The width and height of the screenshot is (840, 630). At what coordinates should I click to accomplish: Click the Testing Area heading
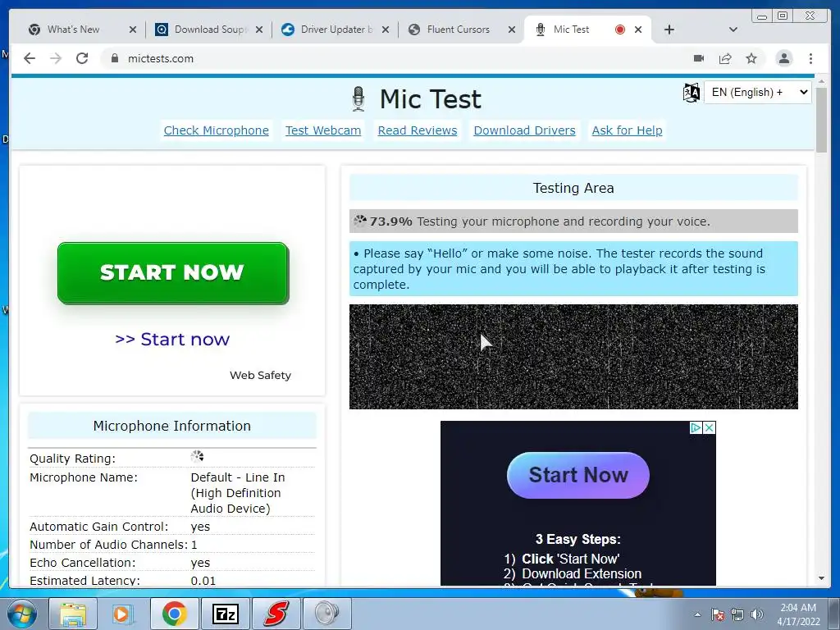click(573, 188)
